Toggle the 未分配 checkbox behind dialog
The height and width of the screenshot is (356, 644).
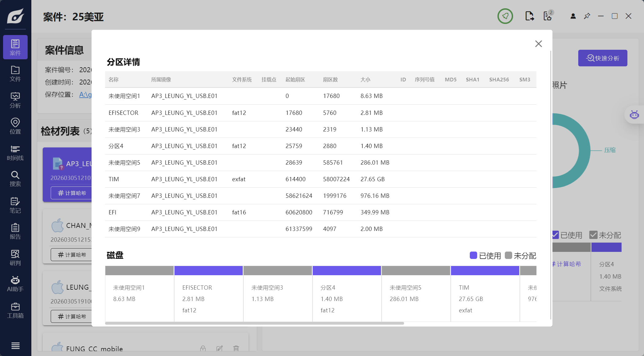(593, 235)
